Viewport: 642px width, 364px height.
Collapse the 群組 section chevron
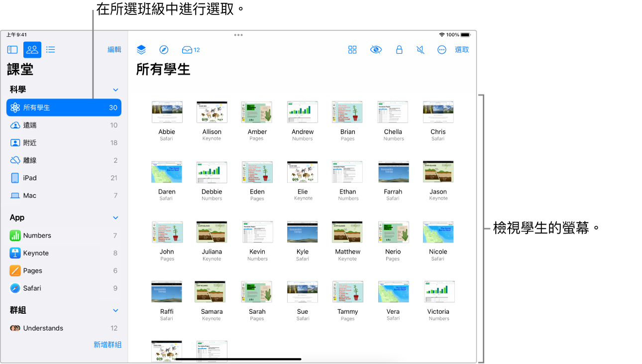[115, 310]
